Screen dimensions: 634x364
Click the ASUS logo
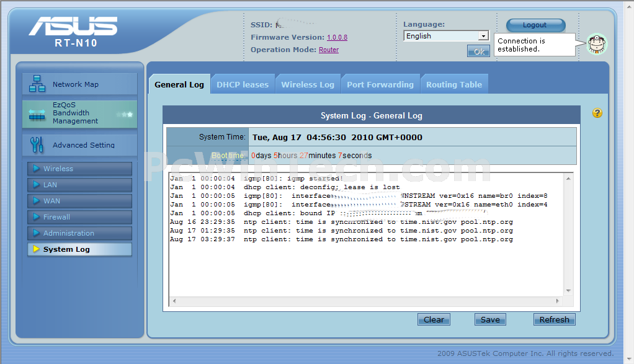pyautogui.click(x=73, y=26)
